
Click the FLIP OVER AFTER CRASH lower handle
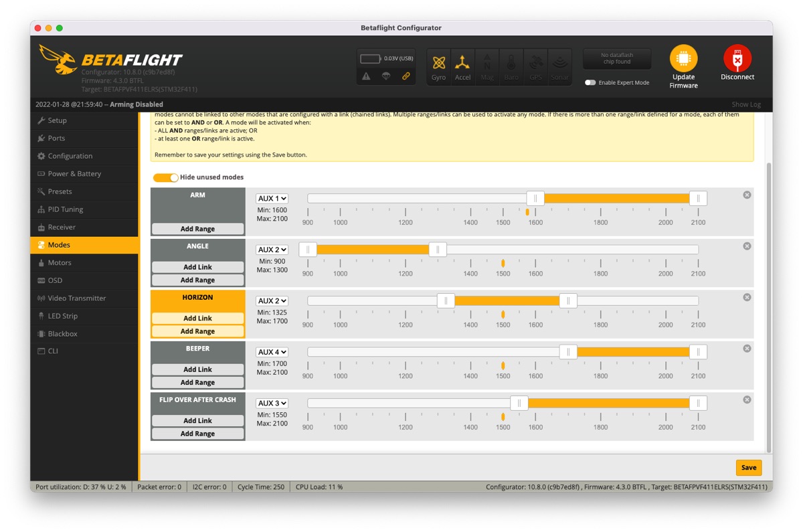click(519, 403)
